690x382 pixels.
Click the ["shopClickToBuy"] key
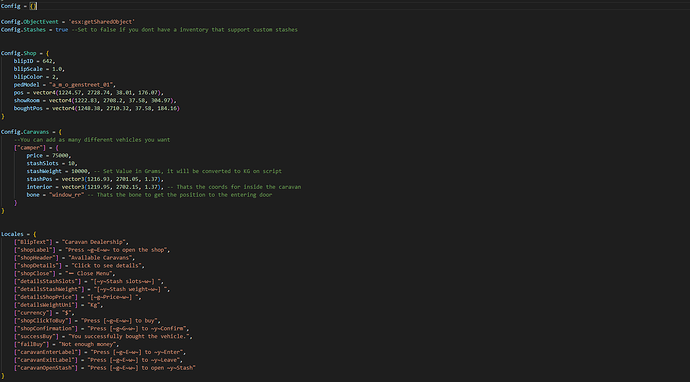pyautogui.click(x=44, y=321)
